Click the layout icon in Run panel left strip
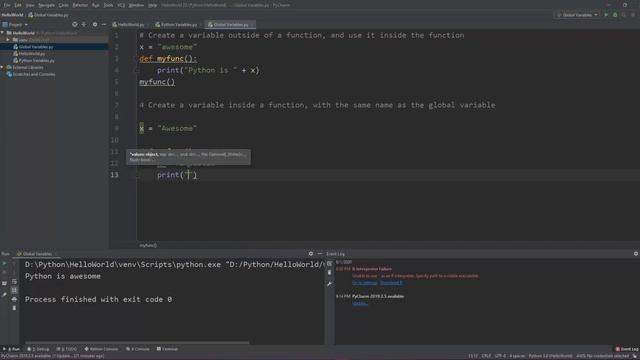Screen dimensions: 640x360 pyautogui.click(x=4, y=283)
